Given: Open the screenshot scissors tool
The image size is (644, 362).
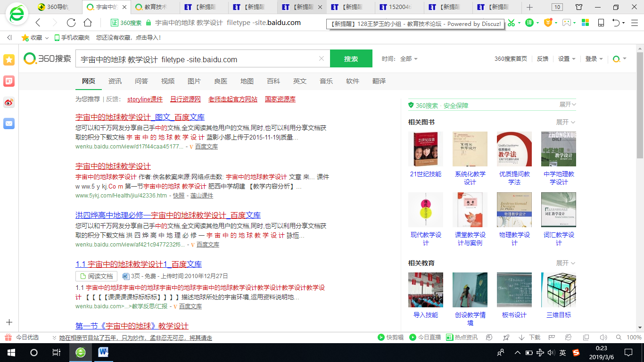Looking at the screenshot, I should (x=511, y=23).
